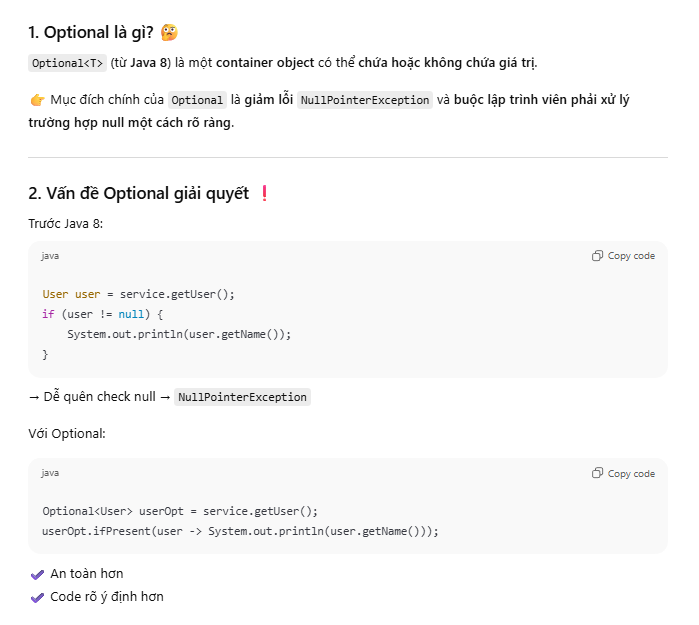Image resolution: width=699 pixels, height=625 pixels.
Task: Click the purple checkmark beside "An toàn hơn"
Action: (38, 574)
